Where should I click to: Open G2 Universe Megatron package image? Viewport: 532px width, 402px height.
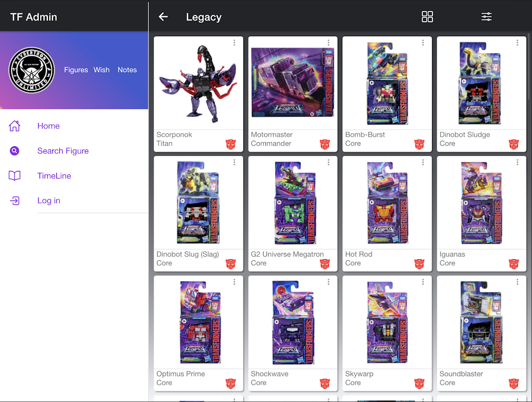tap(295, 203)
